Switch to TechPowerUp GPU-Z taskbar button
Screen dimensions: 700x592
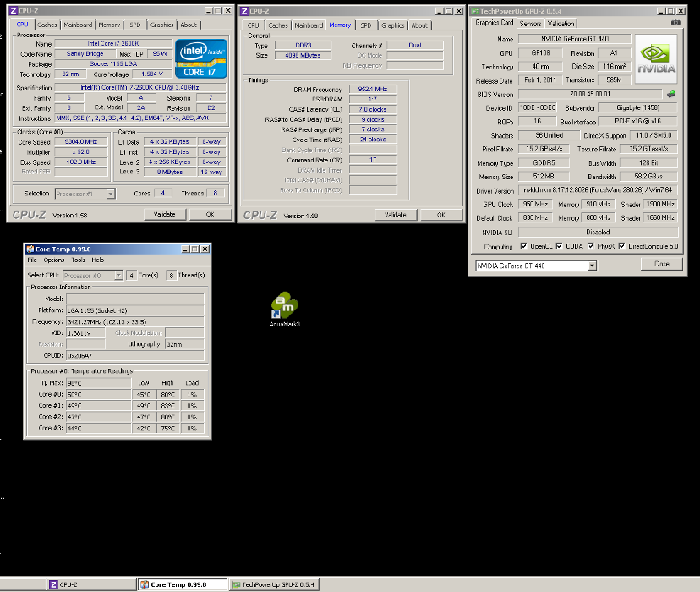(274, 584)
